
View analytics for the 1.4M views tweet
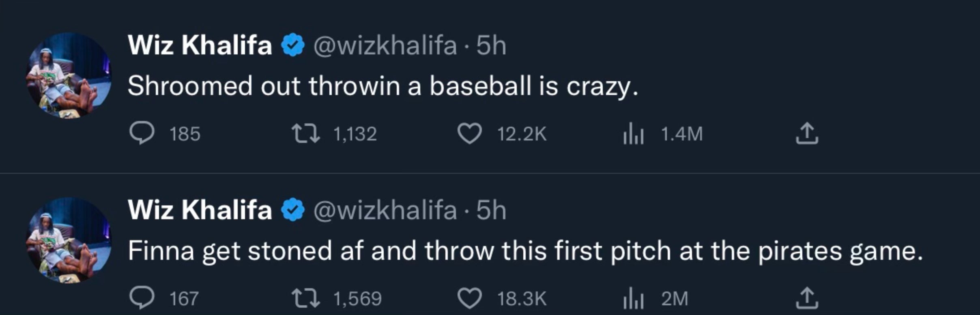(x=633, y=134)
